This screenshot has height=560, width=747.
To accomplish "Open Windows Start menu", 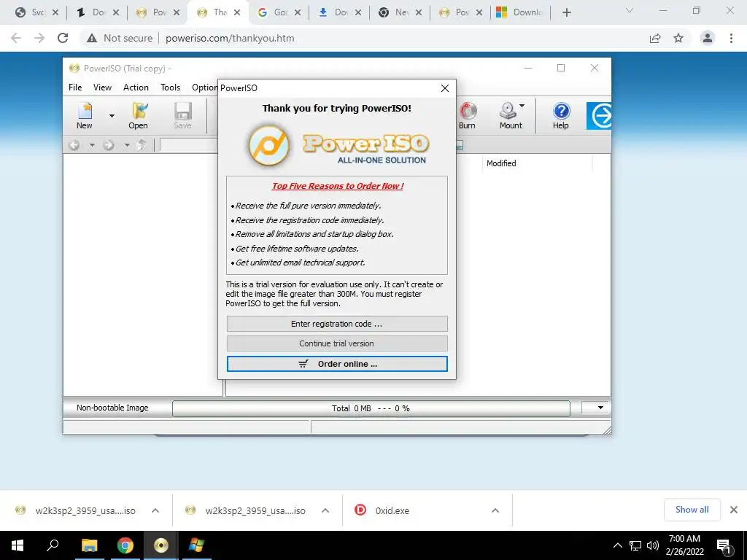I will tap(18, 545).
